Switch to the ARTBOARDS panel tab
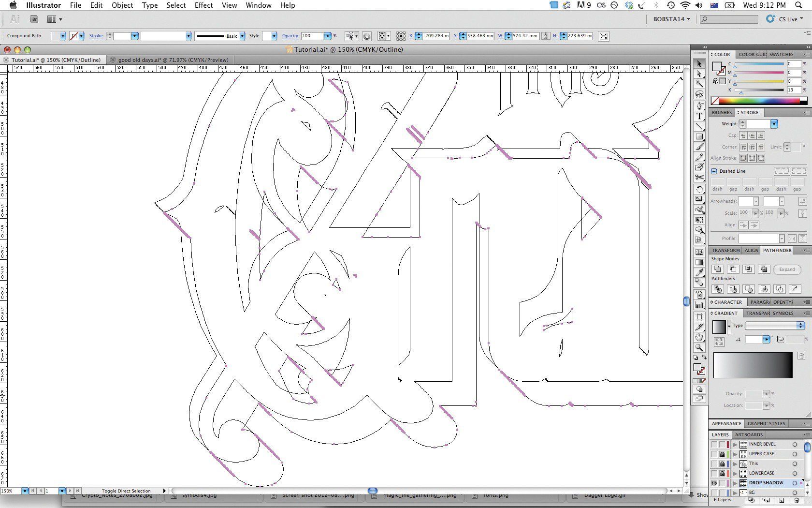The image size is (812, 508). (x=749, y=434)
